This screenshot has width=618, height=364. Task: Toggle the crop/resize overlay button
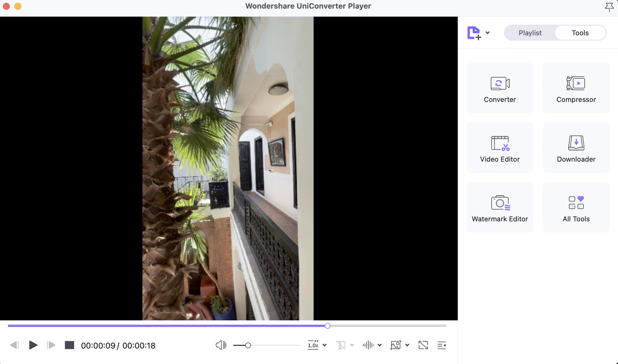click(x=423, y=345)
